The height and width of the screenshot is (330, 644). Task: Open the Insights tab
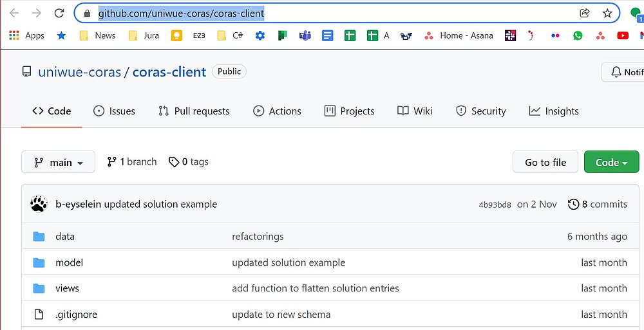tap(554, 111)
